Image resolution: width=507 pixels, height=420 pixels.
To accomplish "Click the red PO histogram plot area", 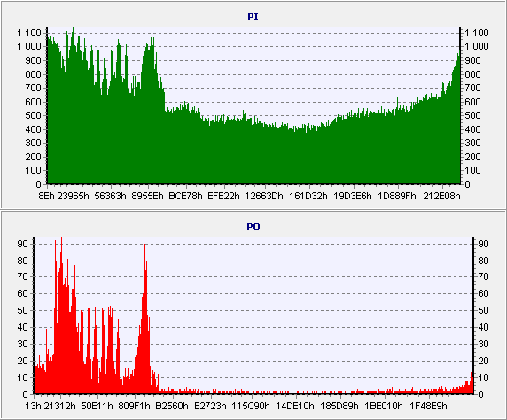I will pyautogui.click(x=253, y=315).
